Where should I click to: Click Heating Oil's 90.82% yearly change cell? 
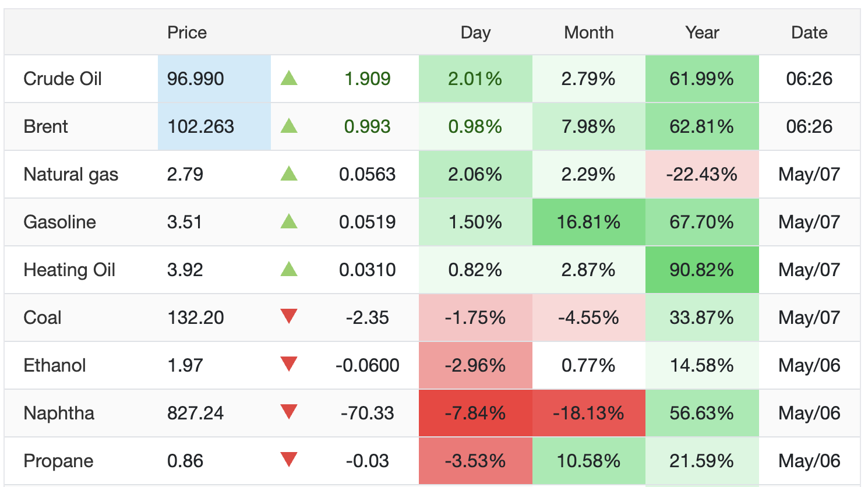tap(702, 270)
